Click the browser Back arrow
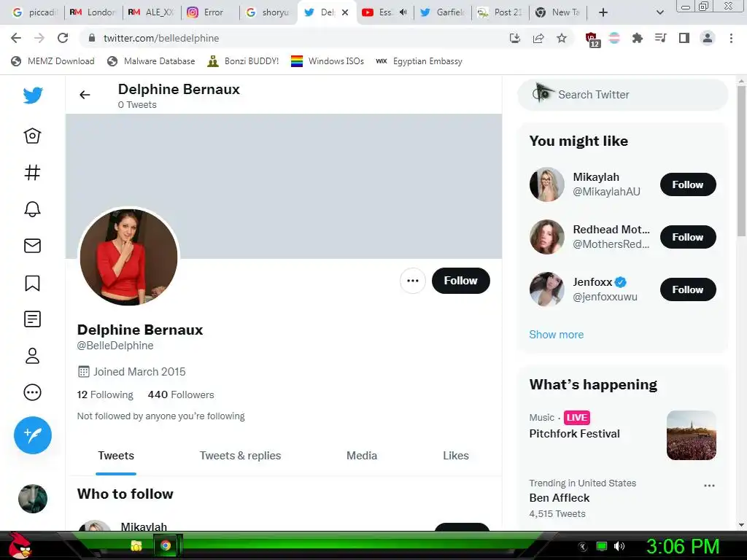Screen dimensions: 747x560 (x=16, y=38)
